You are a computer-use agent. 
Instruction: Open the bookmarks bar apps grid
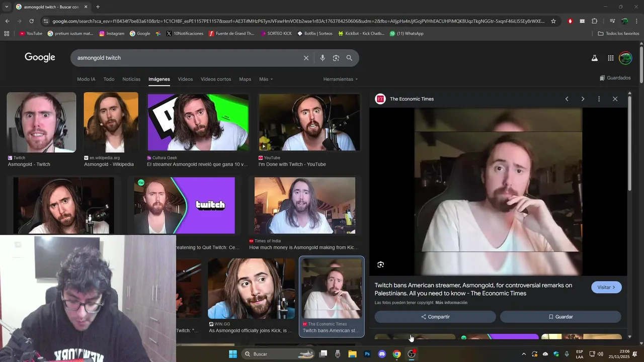[x=7, y=34]
